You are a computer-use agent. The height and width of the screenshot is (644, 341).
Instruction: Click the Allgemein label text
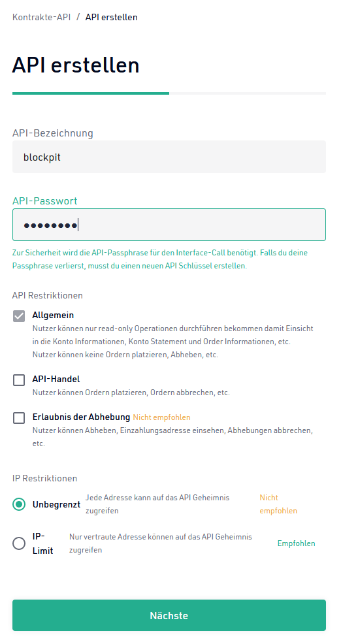[x=53, y=315]
